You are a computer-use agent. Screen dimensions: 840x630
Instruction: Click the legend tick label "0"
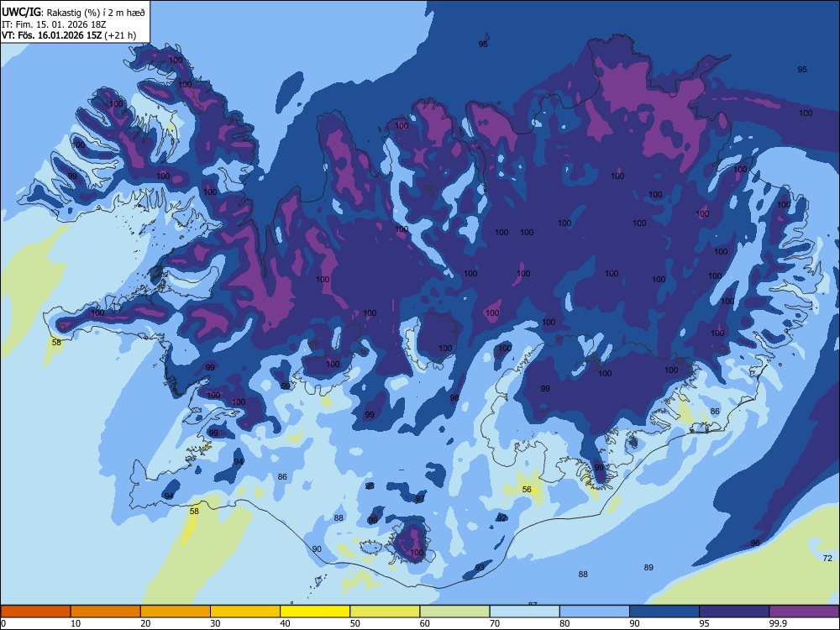(3, 623)
